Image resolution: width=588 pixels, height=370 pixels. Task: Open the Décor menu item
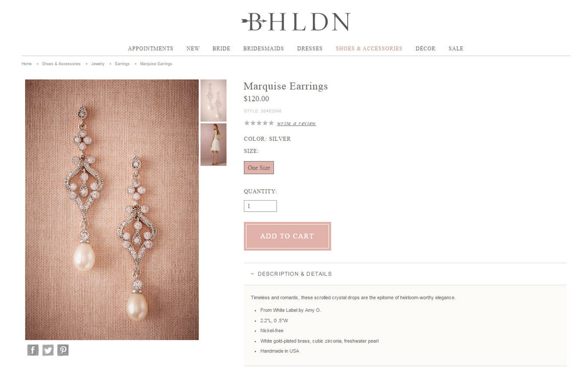pyautogui.click(x=425, y=49)
